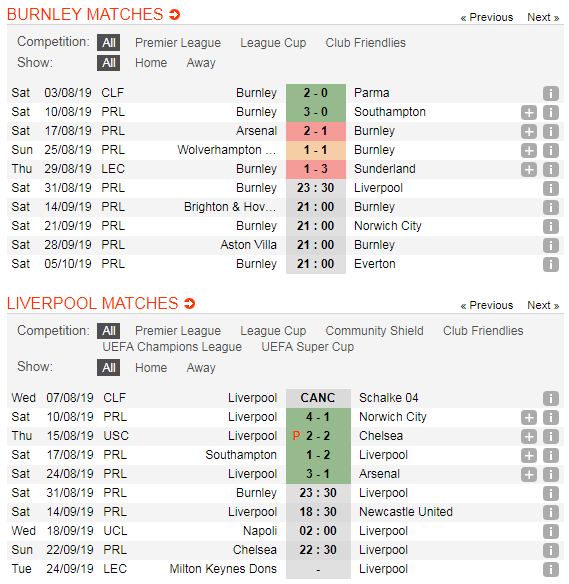Click arrow icon beside Burnley Matches heading
Viewport: 569px width, 584px height.
tap(174, 15)
